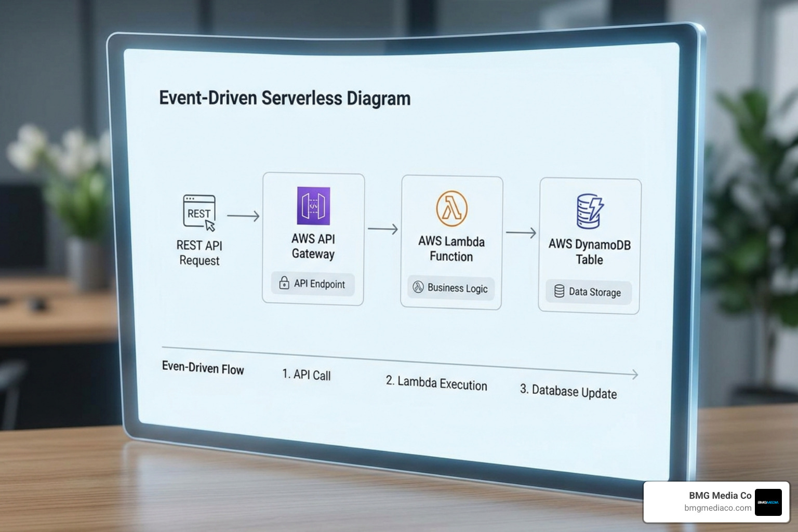This screenshot has width=798, height=532.
Task: Open the bmgmediaco.com link
Action: [717, 508]
